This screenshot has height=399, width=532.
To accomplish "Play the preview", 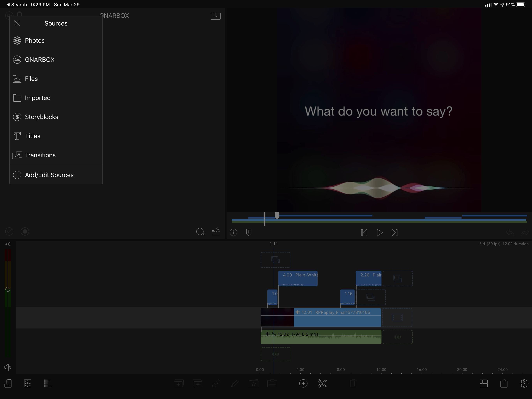I will click(380, 233).
